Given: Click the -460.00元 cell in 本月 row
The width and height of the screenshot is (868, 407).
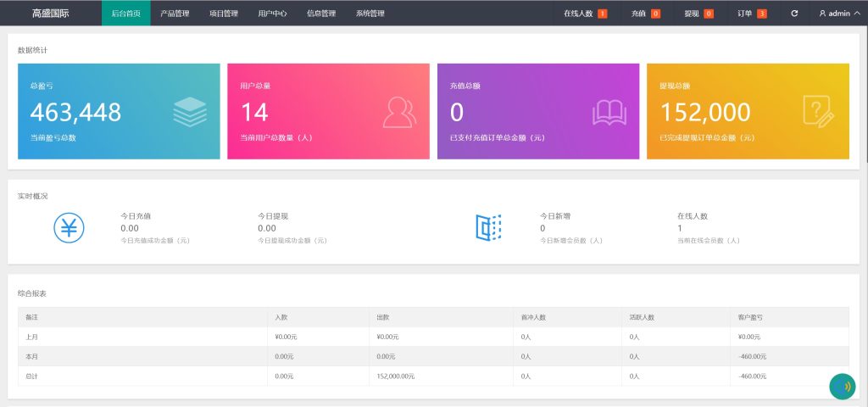Looking at the screenshot, I should point(753,357).
